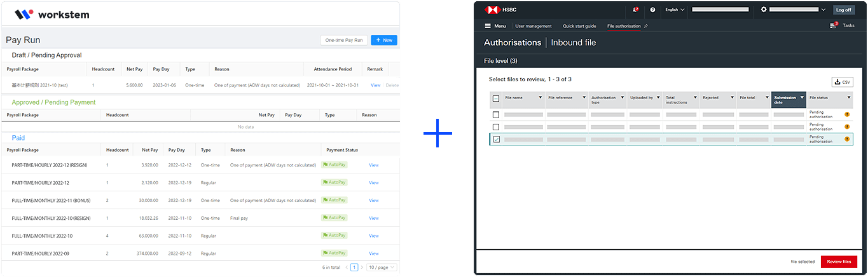Open File name column sort dropdown
Image resolution: width=868 pixels, height=277 pixels.
[x=541, y=98]
